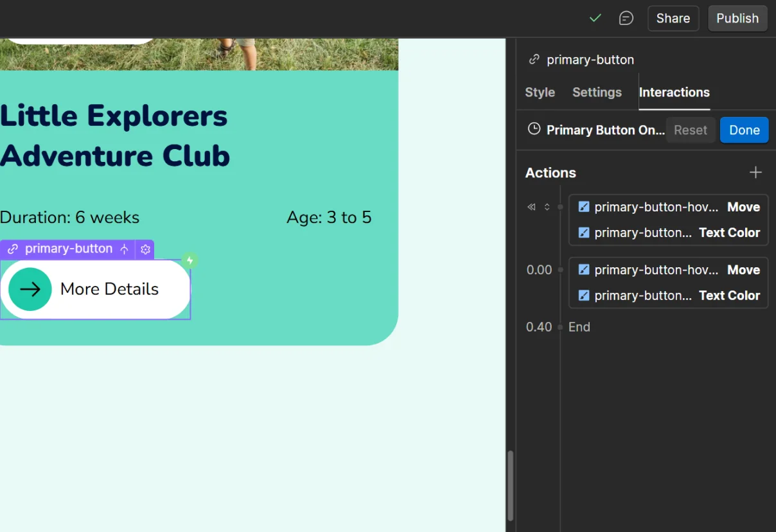
Task: Select the Text Color action in the initial state group
Action: pos(669,233)
